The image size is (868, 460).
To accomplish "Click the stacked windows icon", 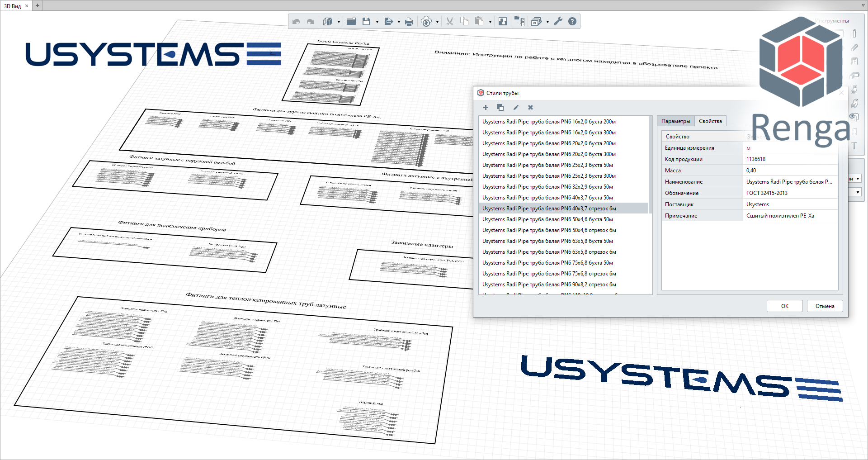I will coord(537,21).
